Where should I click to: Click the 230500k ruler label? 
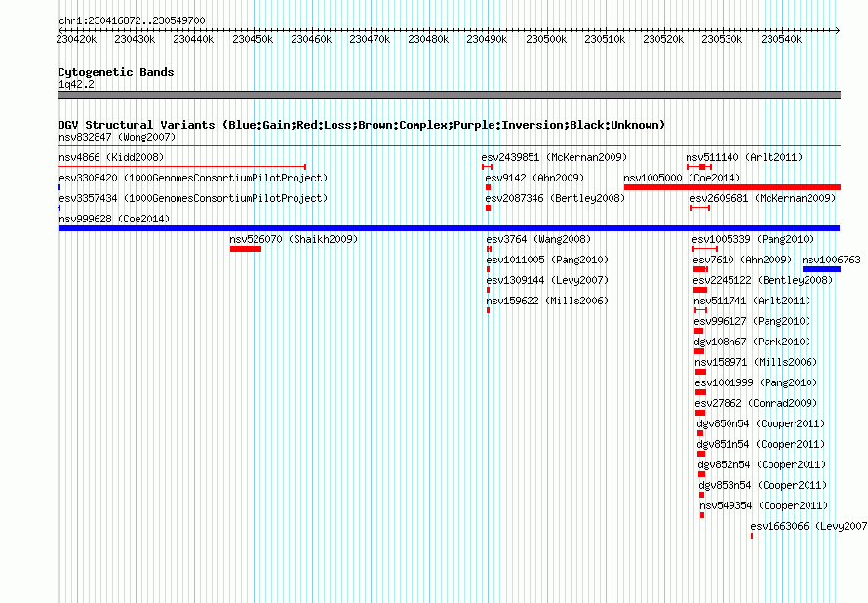[x=546, y=39]
